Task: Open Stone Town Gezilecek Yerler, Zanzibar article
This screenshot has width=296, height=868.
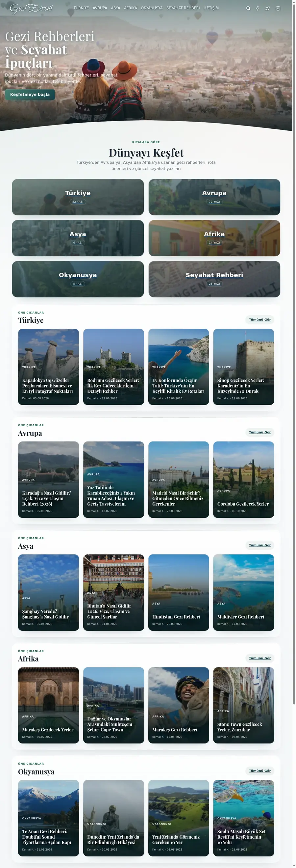Action: click(x=243, y=705)
